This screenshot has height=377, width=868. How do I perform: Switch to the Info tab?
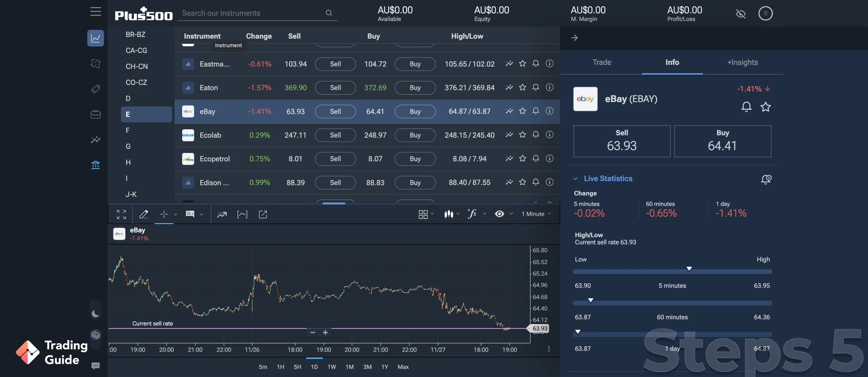(672, 62)
